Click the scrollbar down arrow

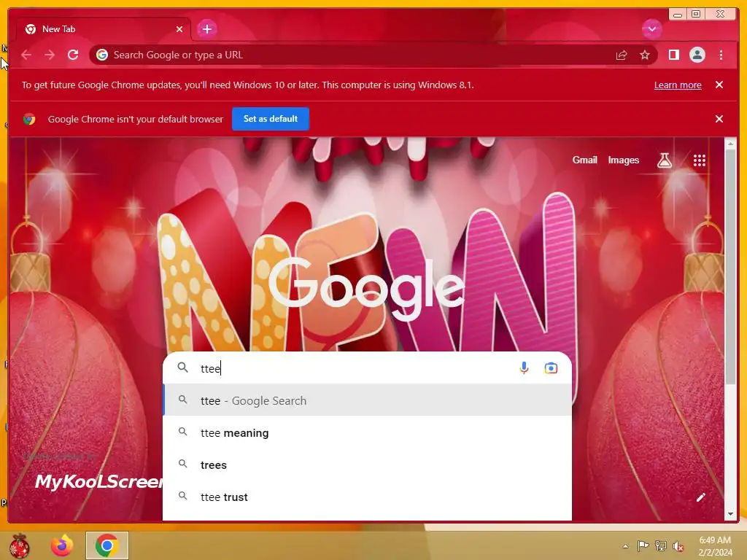tap(729, 514)
